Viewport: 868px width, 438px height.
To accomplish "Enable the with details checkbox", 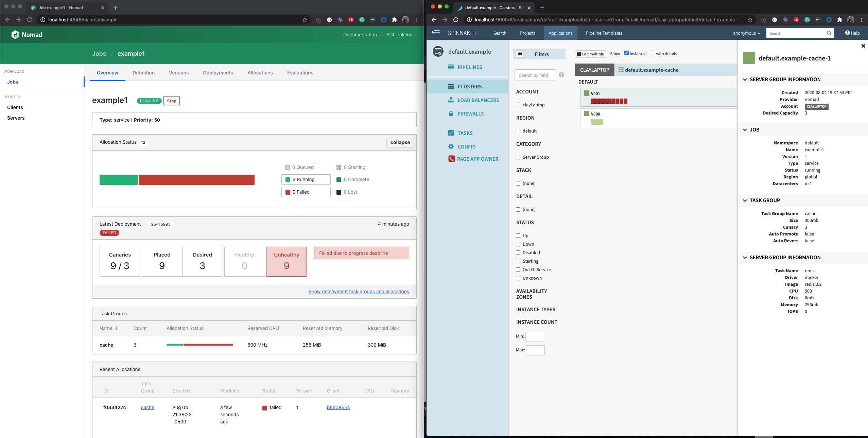I will [653, 53].
